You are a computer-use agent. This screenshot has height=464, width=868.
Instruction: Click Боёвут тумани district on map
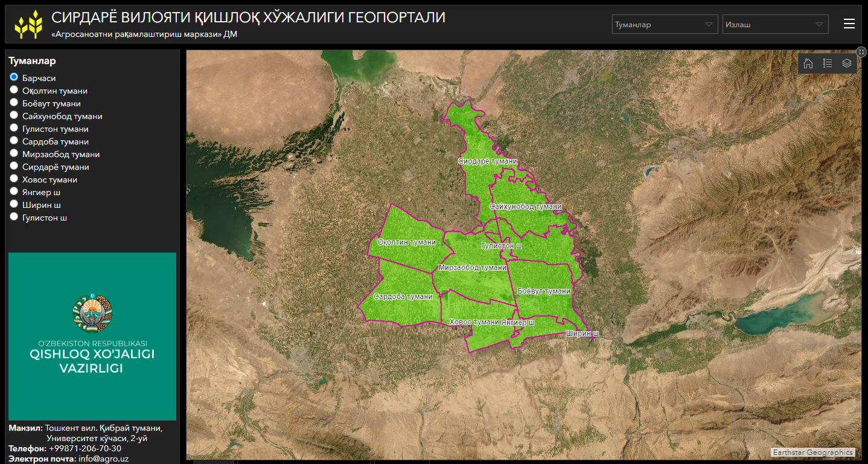(x=543, y=291)
